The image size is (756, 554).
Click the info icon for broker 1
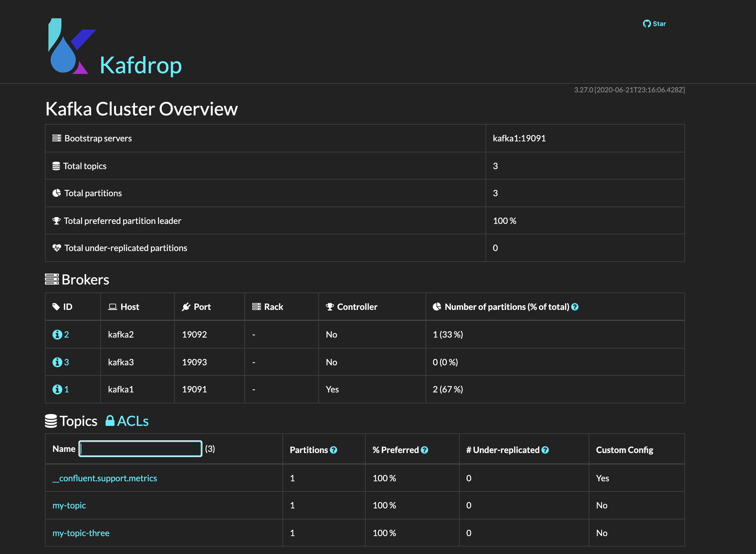[57, 389]
